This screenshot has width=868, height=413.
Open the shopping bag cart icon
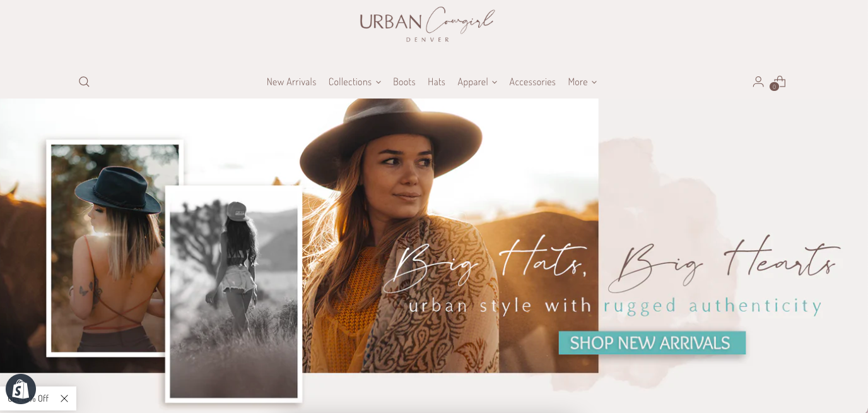click(780, 81)
